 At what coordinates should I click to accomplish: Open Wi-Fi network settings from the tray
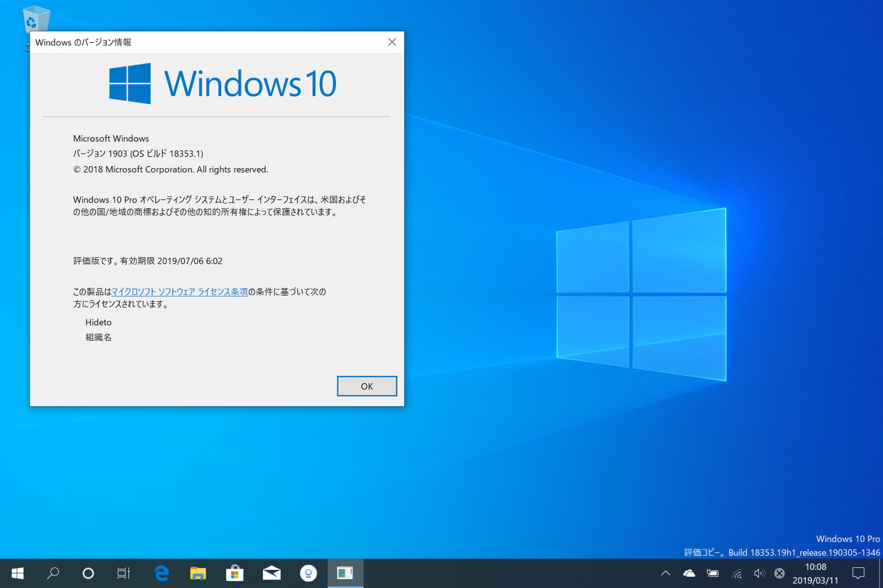(737, 573)
